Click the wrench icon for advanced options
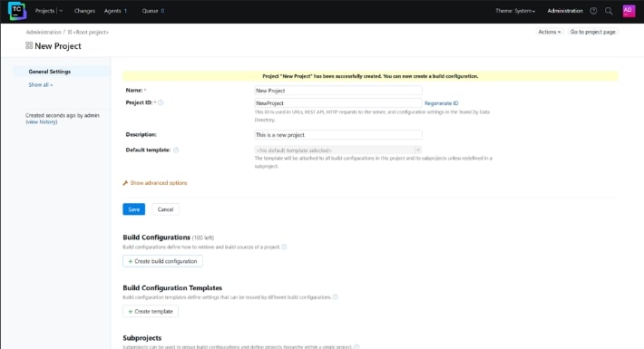The height and width of the screenshot is (349, 644). pyautogui.click(x=125, y=183)
